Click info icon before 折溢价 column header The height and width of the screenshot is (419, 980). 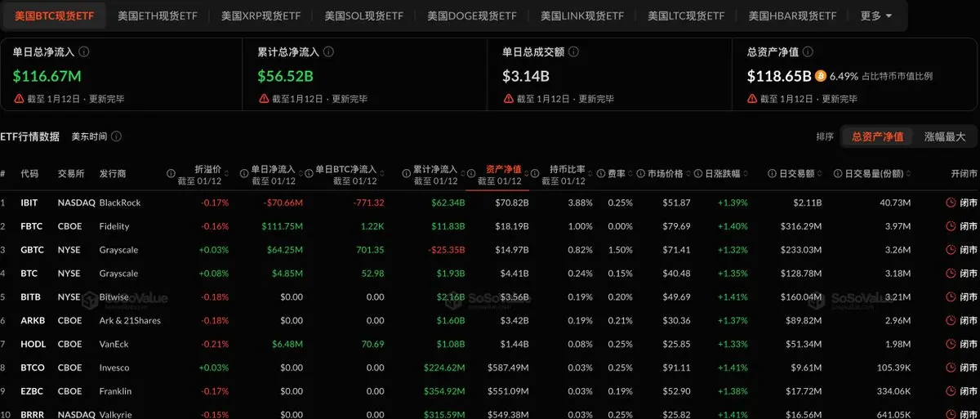tap(171, 174)
